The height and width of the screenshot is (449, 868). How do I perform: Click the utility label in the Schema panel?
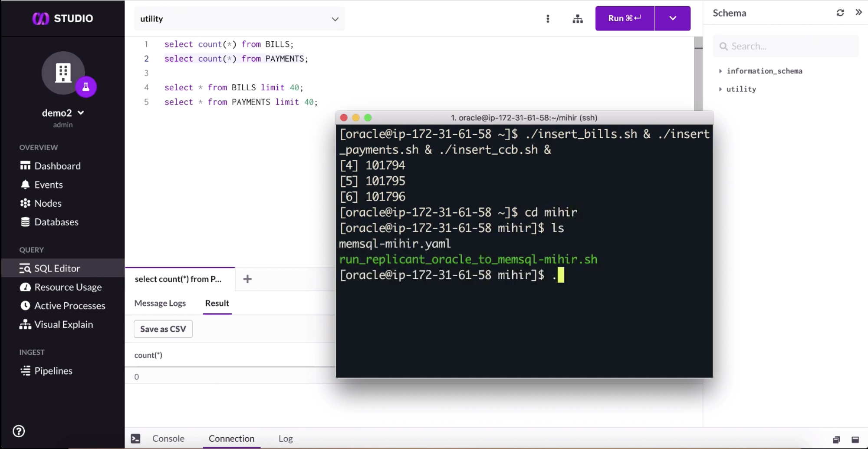coord(741,89)
